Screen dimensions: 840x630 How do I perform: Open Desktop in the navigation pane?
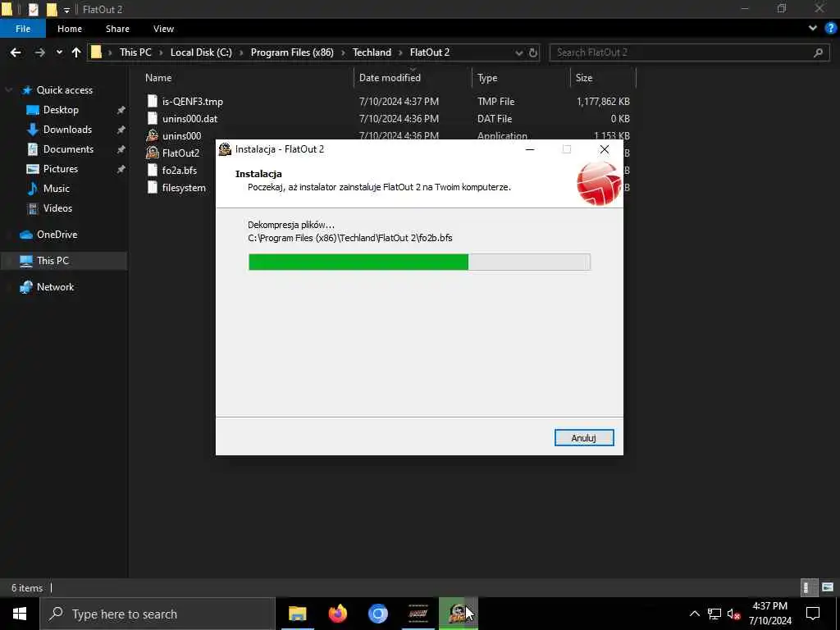coord(61,110)
